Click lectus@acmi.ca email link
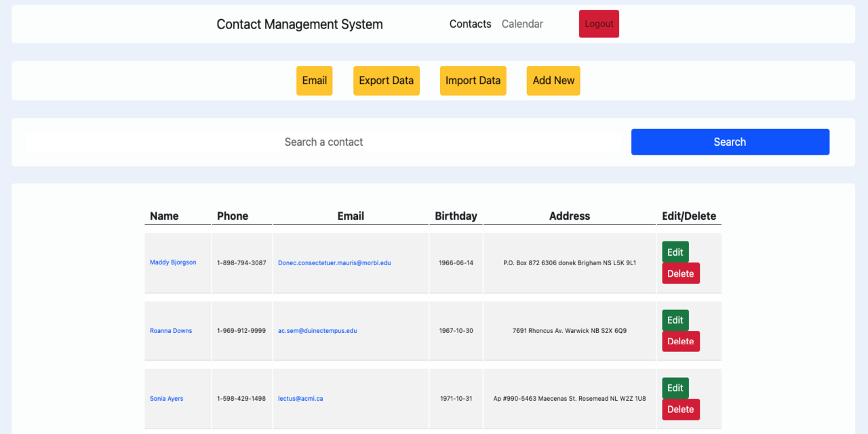868x434 pixels. (300, 399)
